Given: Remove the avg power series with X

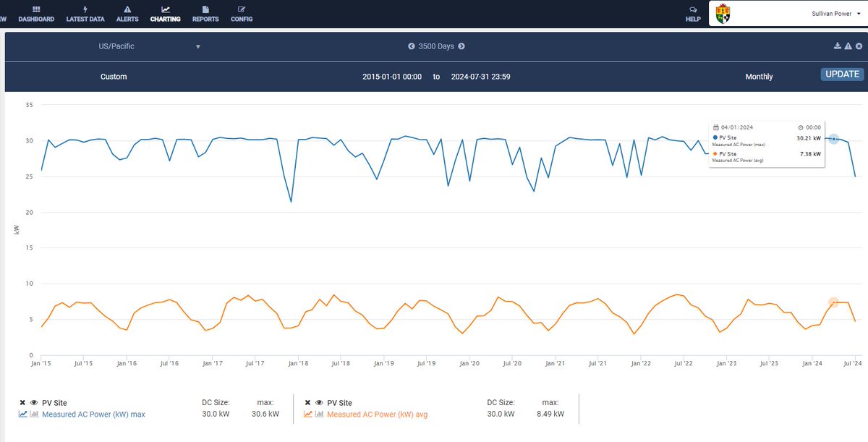Looking at the screenshot, I should pos(307,403).
